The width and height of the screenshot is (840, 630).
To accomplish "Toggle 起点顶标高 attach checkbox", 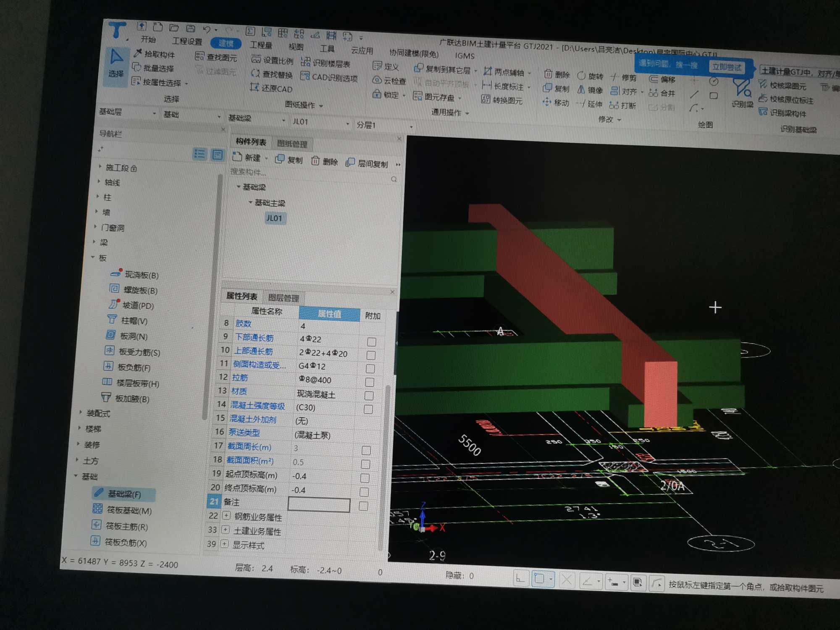I will (x=365, y=478).
